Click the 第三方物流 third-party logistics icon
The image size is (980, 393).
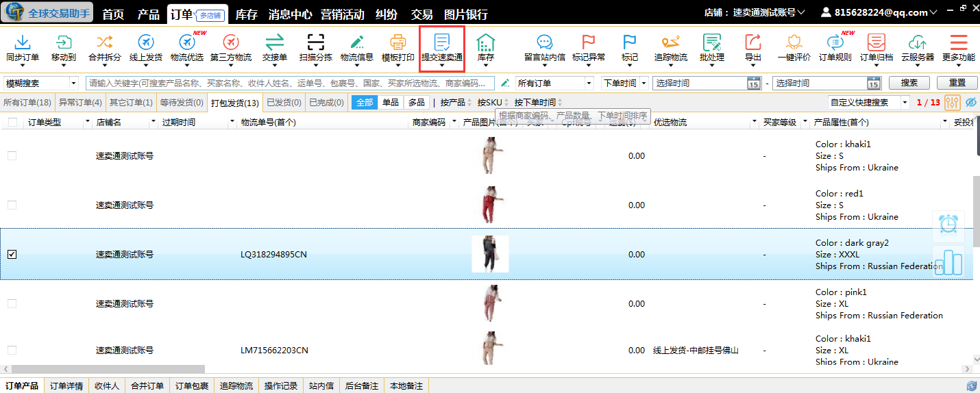(231, 42)
